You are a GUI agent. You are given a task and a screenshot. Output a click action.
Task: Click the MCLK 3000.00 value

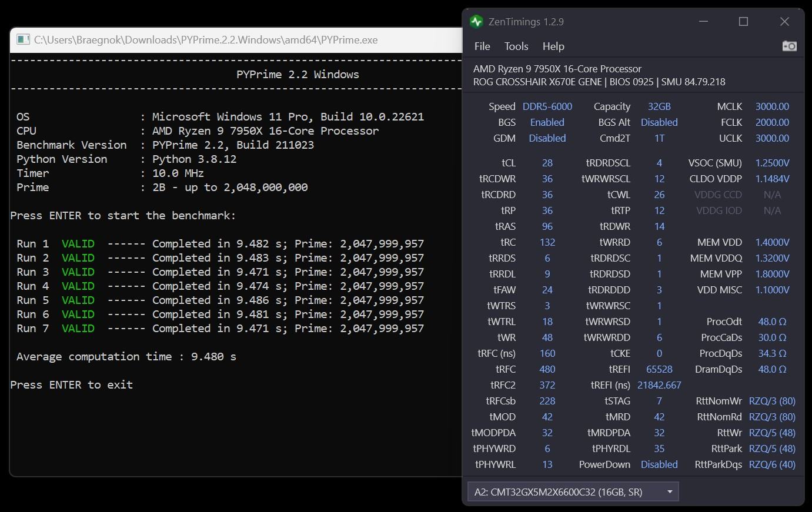772,106
